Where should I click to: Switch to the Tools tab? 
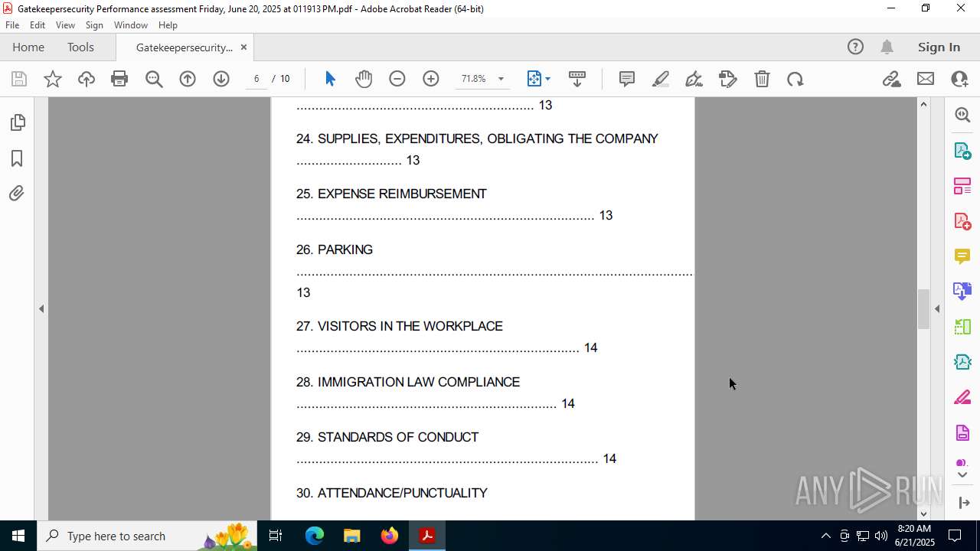click(80, 47)
